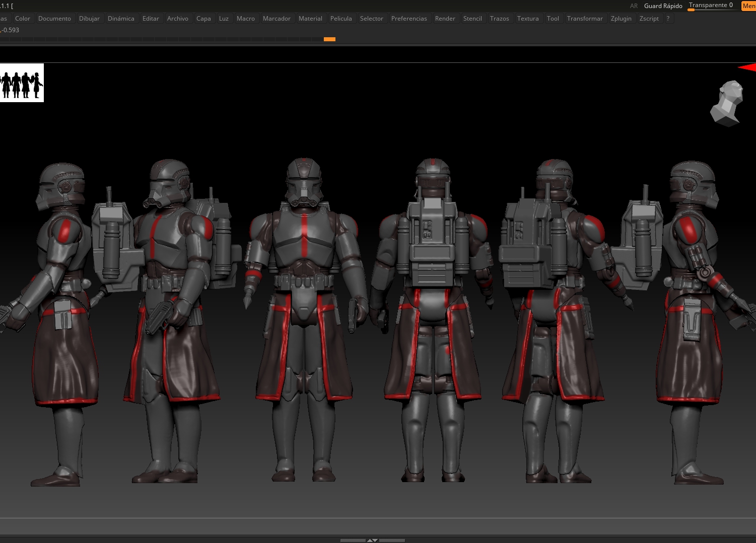
Task: Open the Documento menu
Action: click(54, 19)
